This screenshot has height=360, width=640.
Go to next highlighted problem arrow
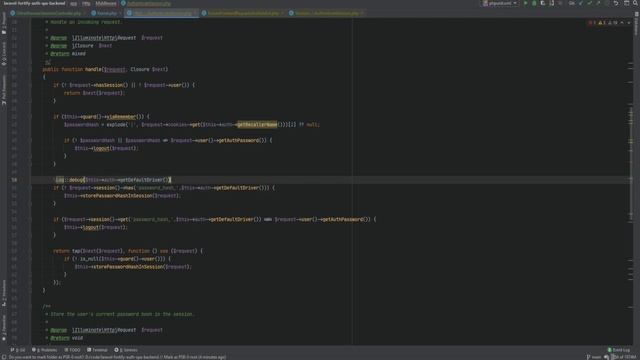(x=629, y=23)
